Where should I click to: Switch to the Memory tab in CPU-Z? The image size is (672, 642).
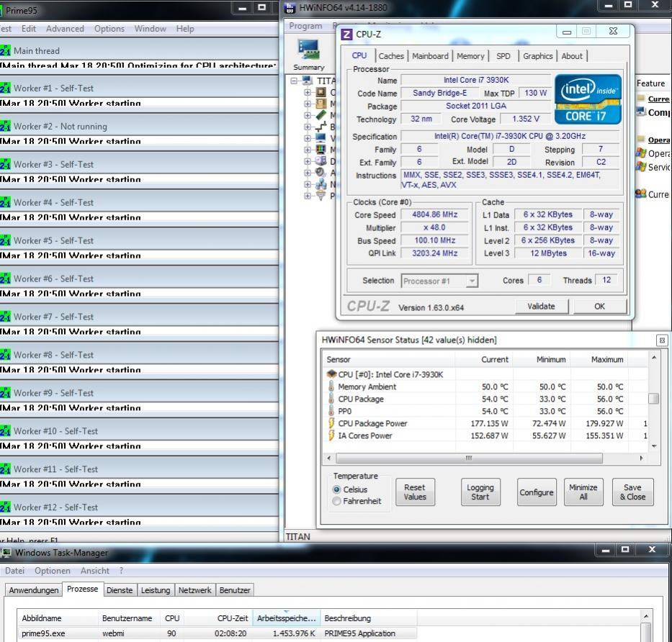(470, 56)
